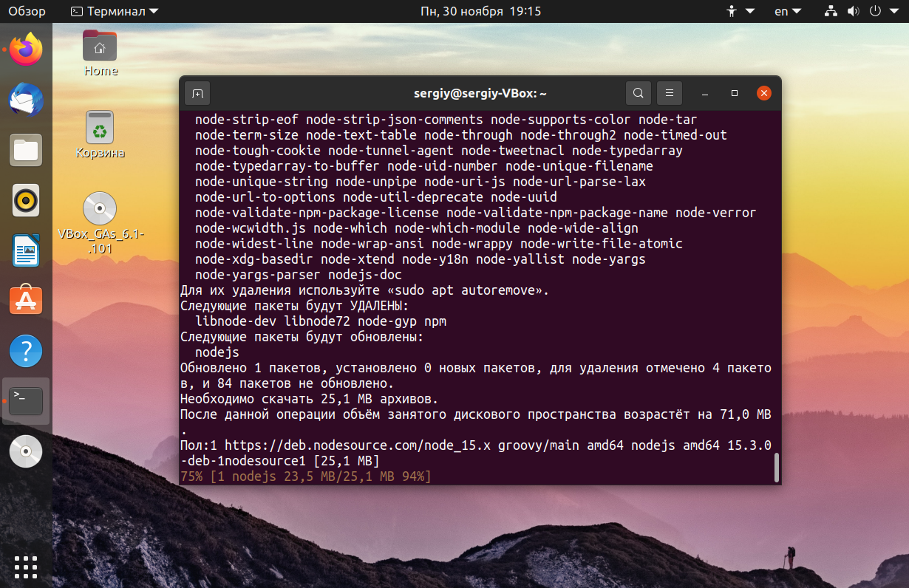Screen dimensions: 909x588
Task: Open the terminal hamburger menu
Action: pyautogui.click(x=669, y=94)
